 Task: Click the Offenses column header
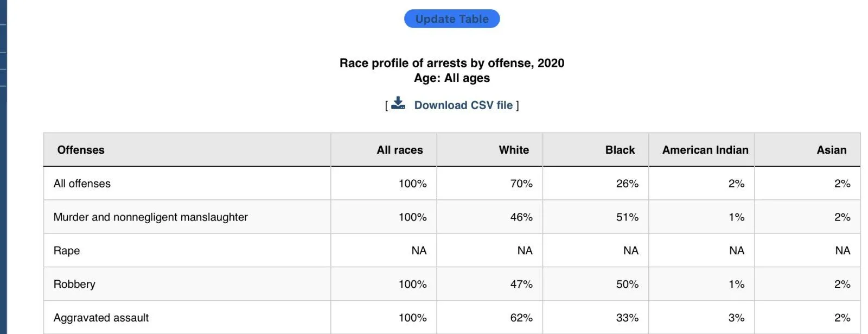81,150
